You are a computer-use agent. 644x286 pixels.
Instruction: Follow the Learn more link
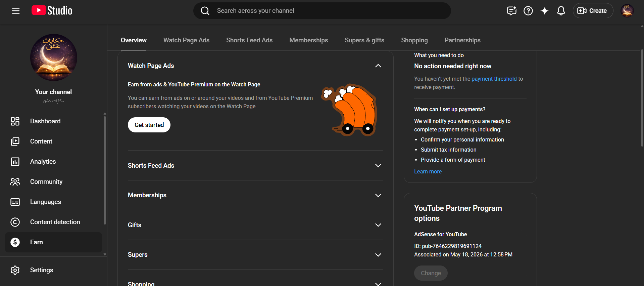(x=428, y=172)
